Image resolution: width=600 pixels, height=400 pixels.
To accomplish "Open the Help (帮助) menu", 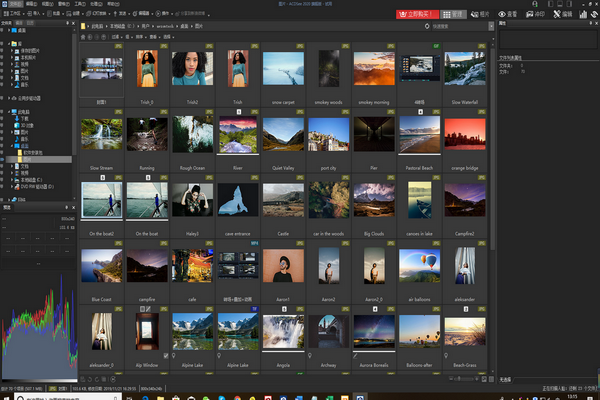I will point(114,4).
